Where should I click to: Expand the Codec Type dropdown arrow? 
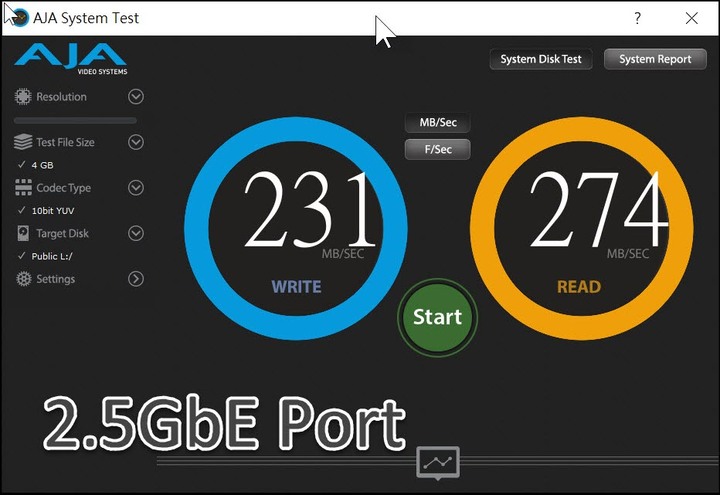pos(136,187)
